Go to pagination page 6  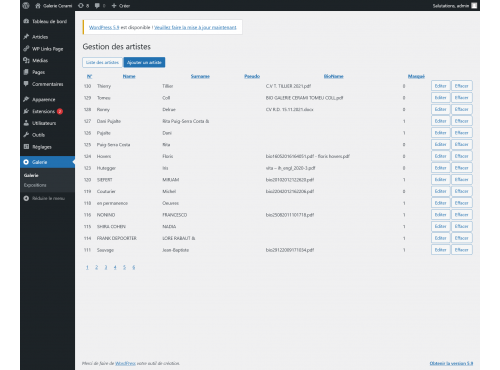(x=134, y=267)
